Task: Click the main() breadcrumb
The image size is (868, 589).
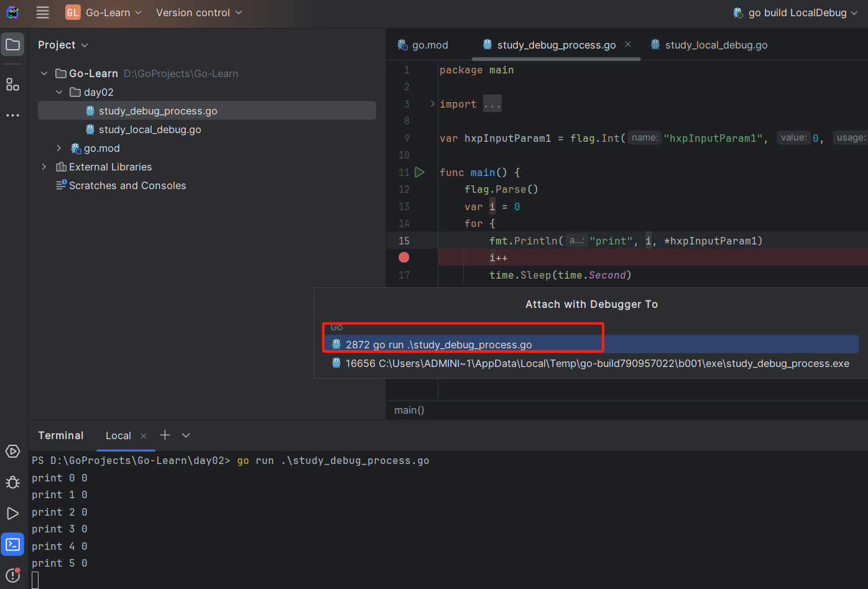Action: click(409, 410)
